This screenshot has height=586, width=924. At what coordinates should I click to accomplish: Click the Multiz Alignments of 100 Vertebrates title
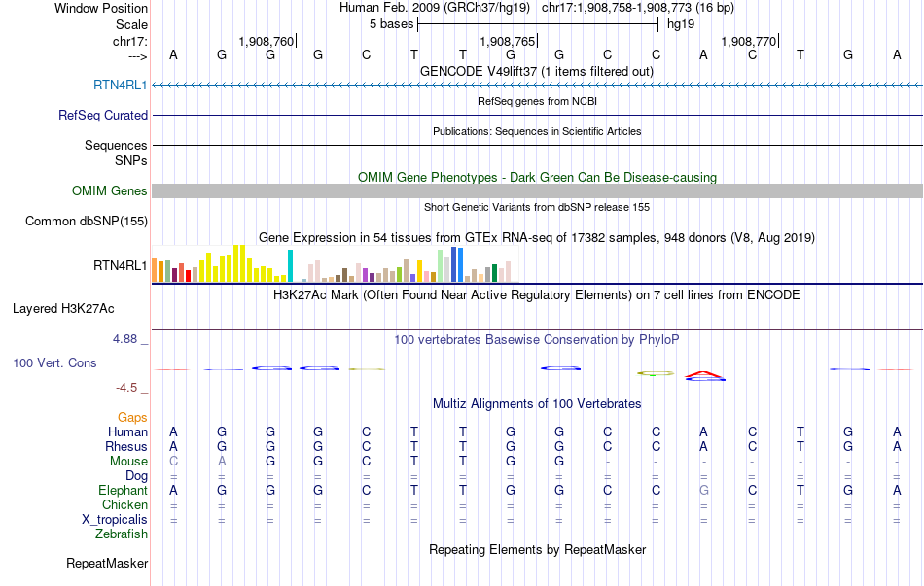coord(537,404)
